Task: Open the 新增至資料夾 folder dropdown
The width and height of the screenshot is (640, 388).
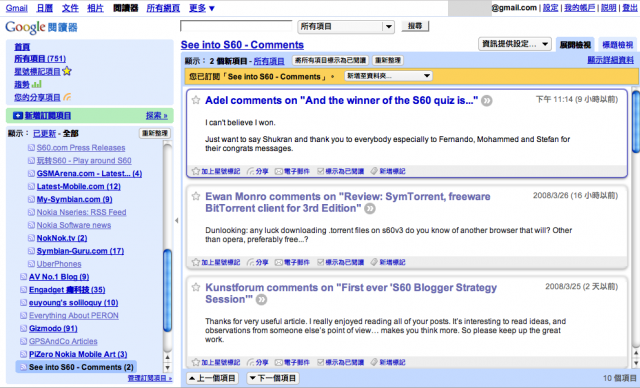Action: [388, 76]
